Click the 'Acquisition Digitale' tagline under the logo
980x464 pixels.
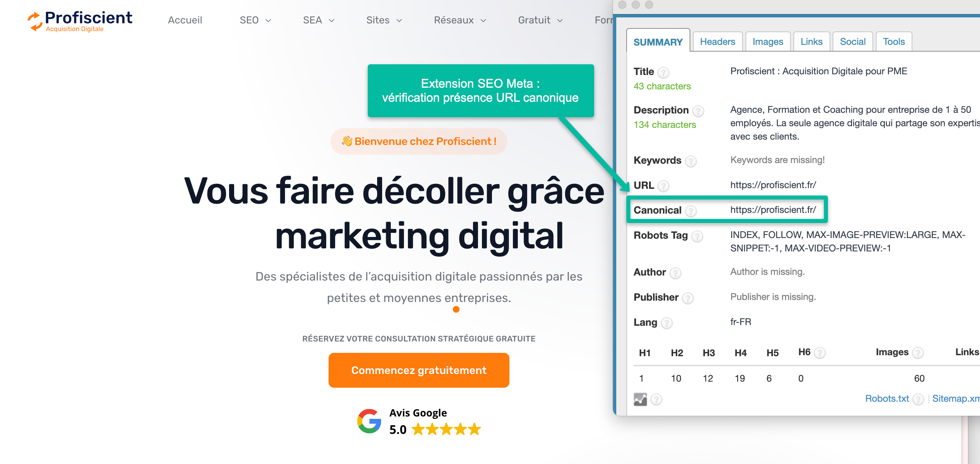coord(75,29)
